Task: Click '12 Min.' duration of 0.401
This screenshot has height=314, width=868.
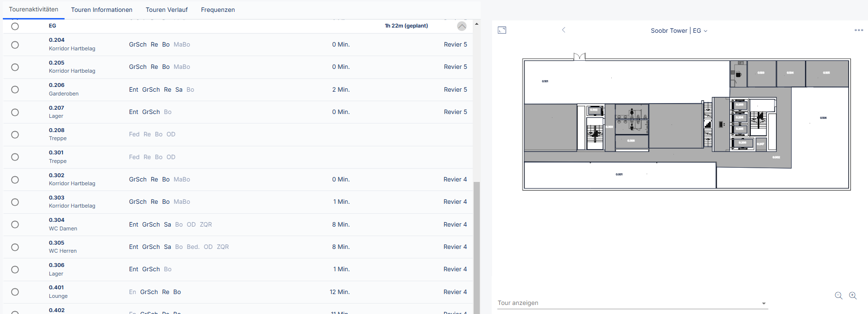Action: (340, 292)
